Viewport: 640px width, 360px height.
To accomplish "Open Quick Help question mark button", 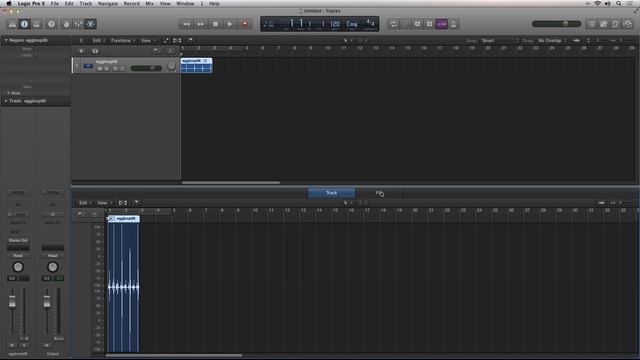I will click(51, 24).
